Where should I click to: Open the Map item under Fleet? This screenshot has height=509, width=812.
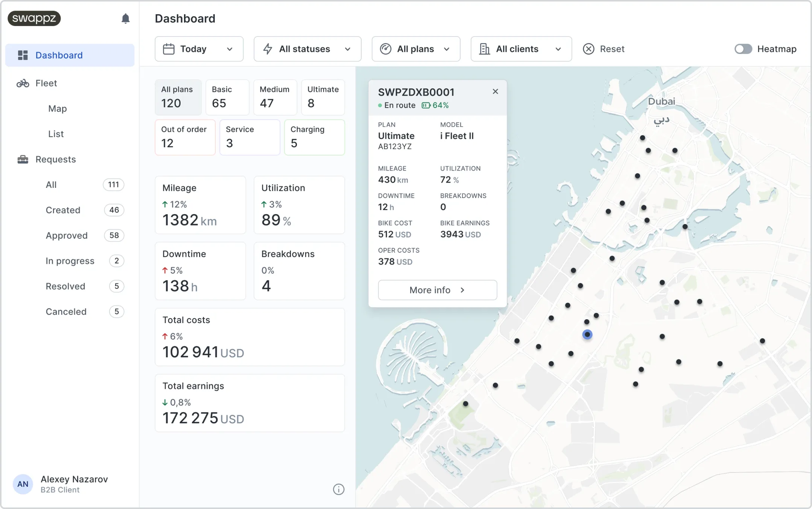coord(58,108)
